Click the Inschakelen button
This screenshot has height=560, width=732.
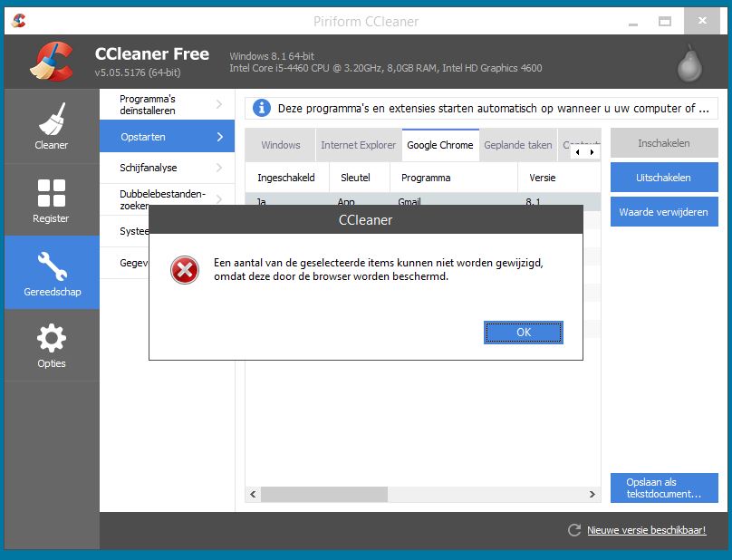click(664, 143)
